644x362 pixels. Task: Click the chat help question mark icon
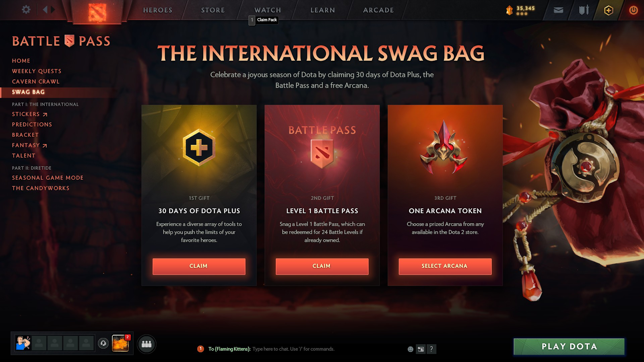431,349
